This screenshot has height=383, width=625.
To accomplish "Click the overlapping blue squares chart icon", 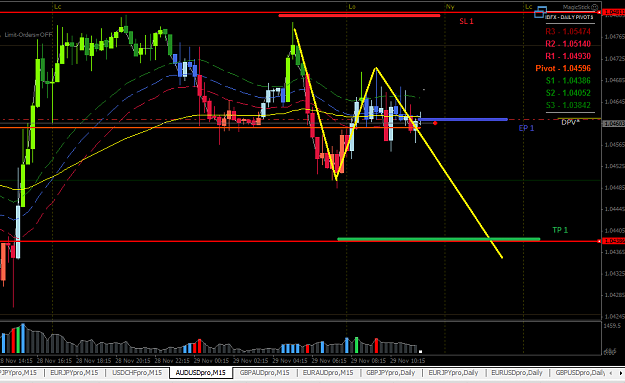I will [x=540, y=12].
